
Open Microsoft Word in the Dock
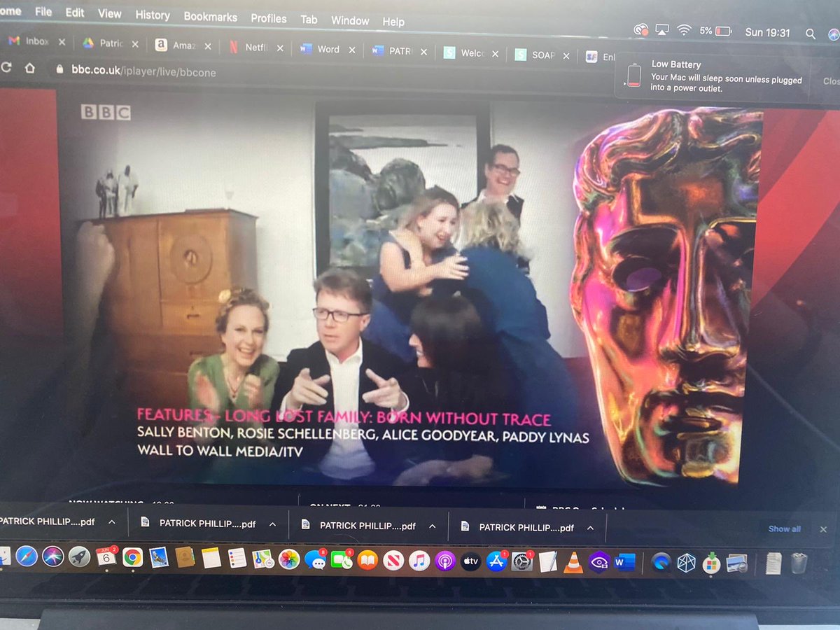pyautogui.click(x=624, y=562)
